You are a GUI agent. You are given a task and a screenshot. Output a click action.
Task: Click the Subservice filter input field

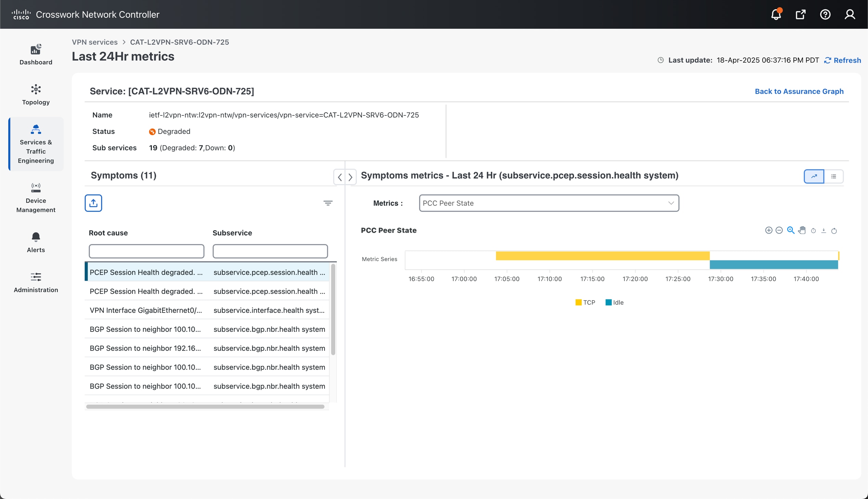tap(270, 251)
